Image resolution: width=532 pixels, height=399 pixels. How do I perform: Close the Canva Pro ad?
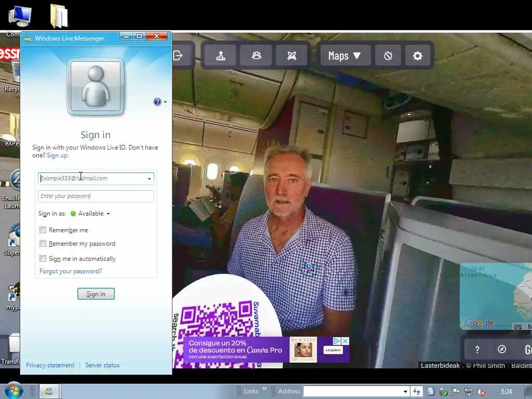345,341
